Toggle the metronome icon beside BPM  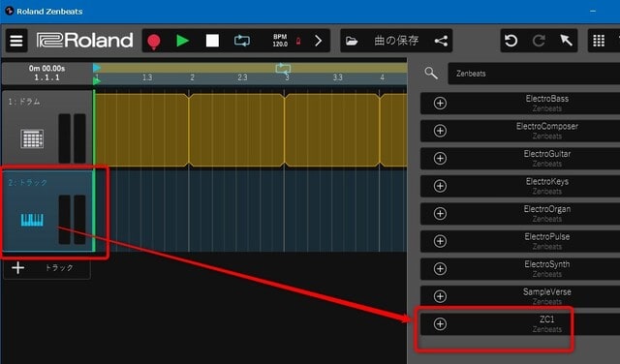click(298, 41)
